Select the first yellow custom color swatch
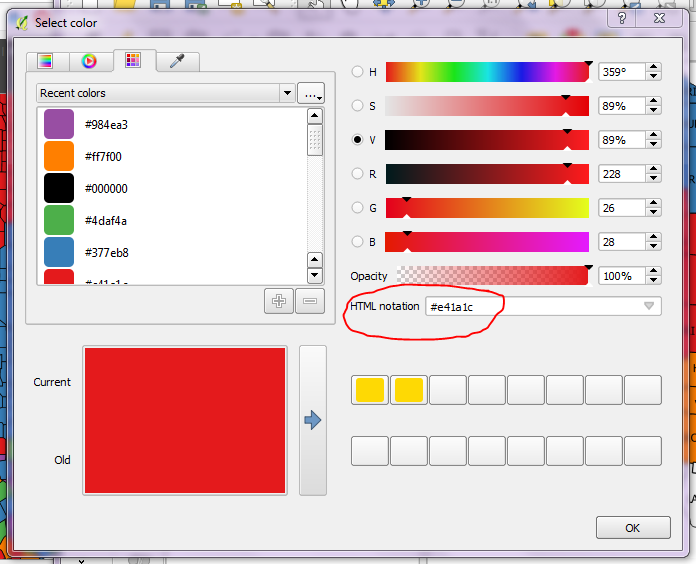Viewport: 696px width, 564px height. tap(370, 390)
